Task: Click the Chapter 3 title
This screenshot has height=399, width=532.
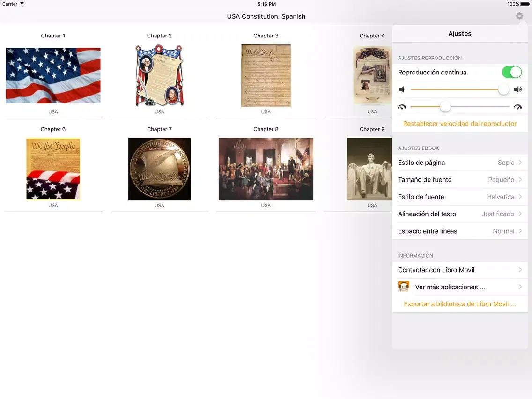Action: pos(266,36)
